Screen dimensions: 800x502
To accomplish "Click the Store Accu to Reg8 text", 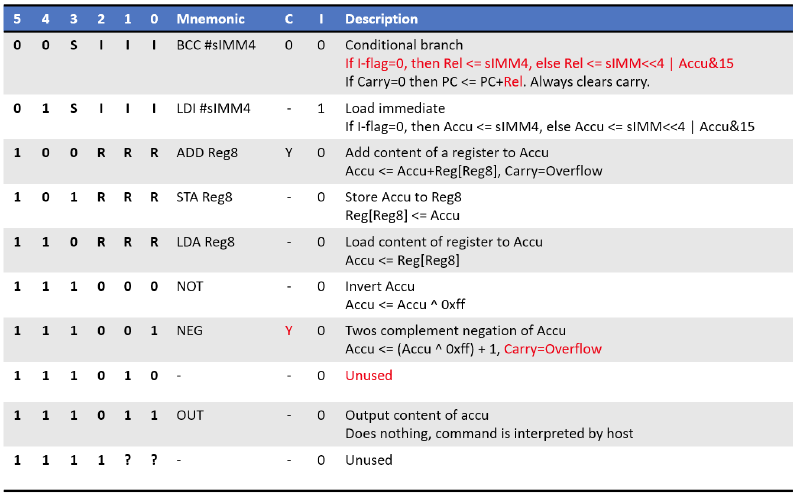I will 402,197.
